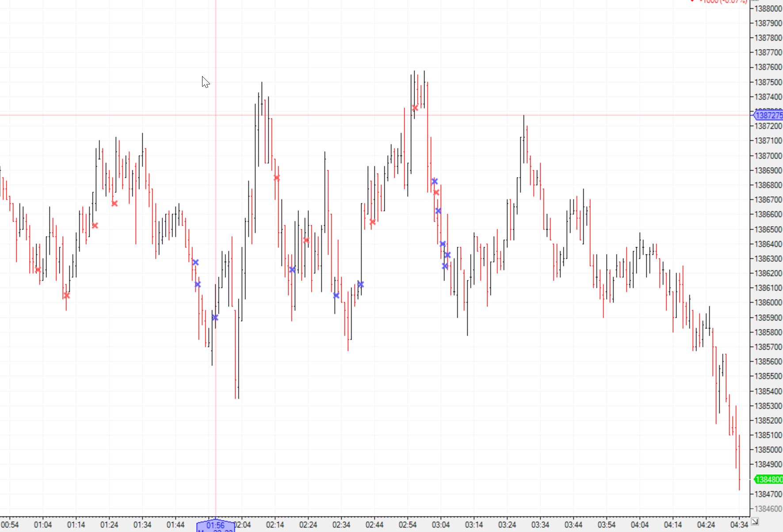The height and width of the screenshot is (532, 783).
Task: Click time axis label 01:44
Action: coord(176,525)
